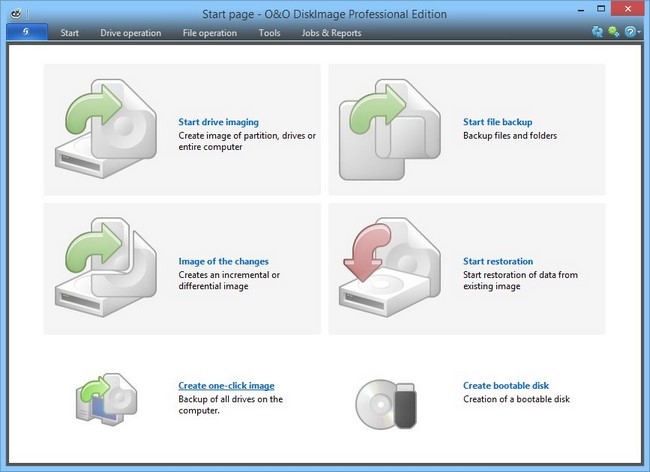Click 'Create image of partition, drives or' text
This screenshot has height=472, width=650.
pos(247,136)
